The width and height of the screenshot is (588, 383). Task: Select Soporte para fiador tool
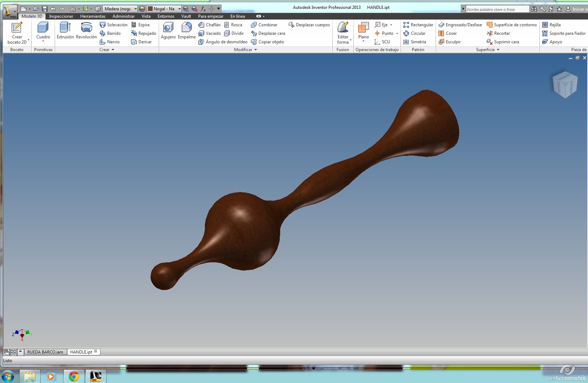coord(564,33)
